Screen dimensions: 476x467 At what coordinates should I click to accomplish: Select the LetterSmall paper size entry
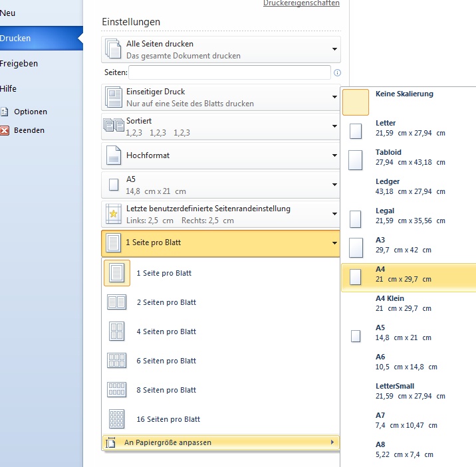[409, 391]
